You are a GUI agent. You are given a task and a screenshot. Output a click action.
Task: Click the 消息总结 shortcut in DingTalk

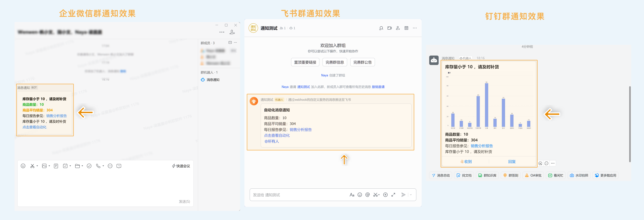[440, 175]
